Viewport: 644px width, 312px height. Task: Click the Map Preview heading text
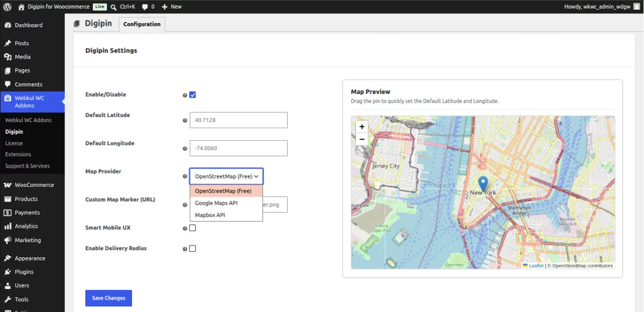tap(370, 92)
